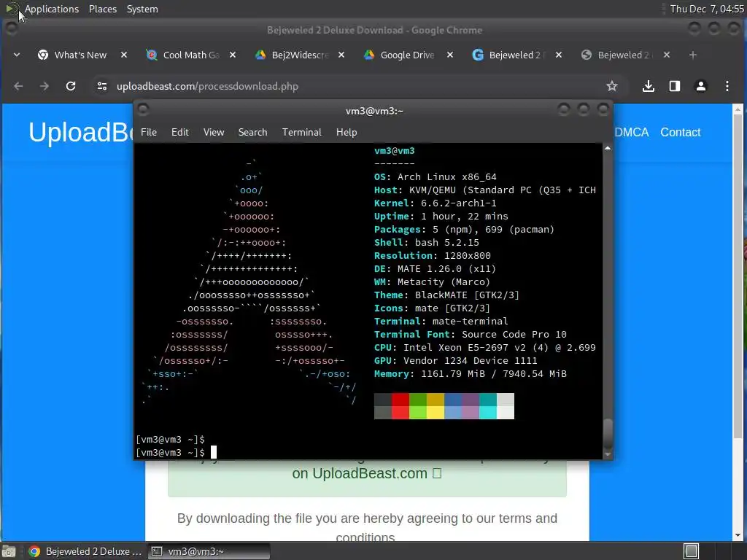The width and height of the screenshot is (747, 560).
Task: Switch to the Bej2Widescreen tab
Action: pos(292,55)
